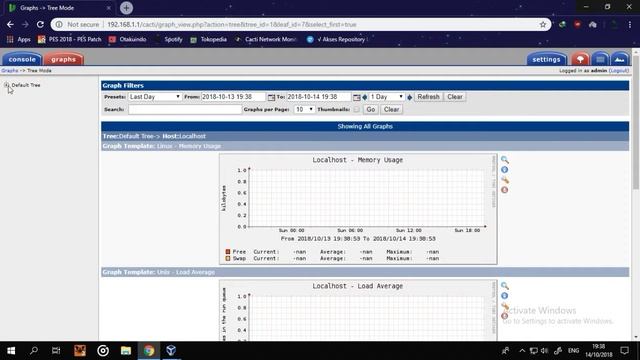Go back in browser history
Screen dimensions: 640x360
point(10,24)
